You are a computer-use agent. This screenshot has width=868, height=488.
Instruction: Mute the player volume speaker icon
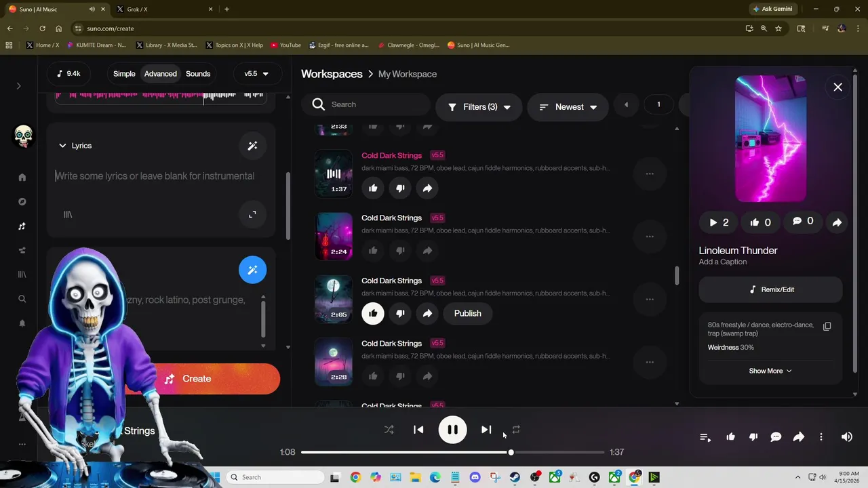847,437
